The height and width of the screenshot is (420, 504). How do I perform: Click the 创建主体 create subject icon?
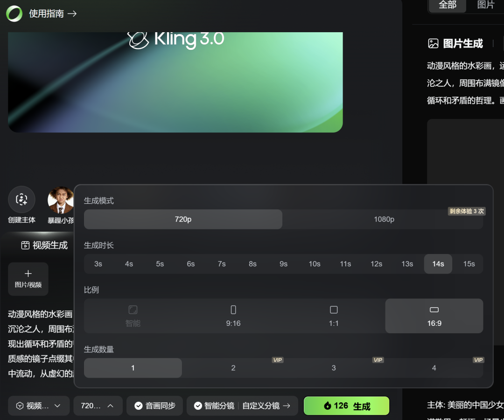tap(21, 200)
